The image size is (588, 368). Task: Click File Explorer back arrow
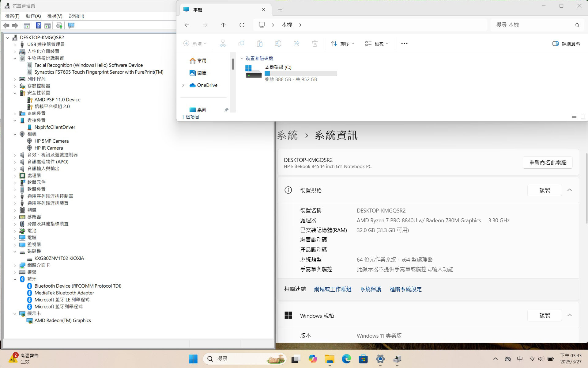coord(187,25)
